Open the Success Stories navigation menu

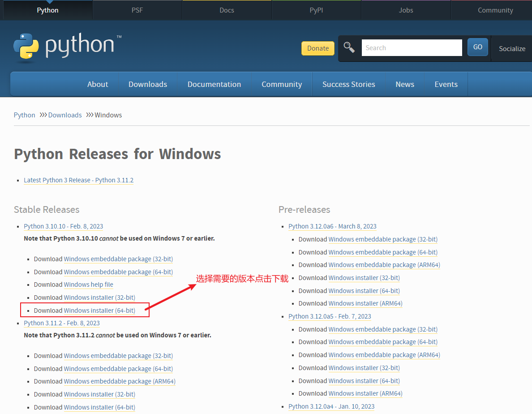pos(348,84)
